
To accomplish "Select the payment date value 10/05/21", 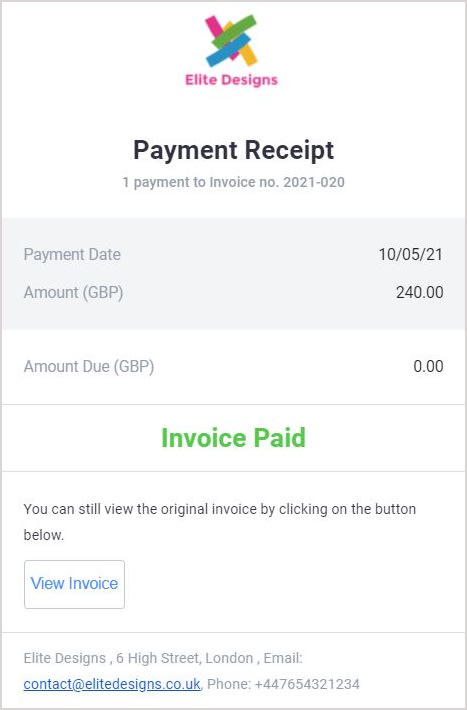I will click(x=410, y=254).
